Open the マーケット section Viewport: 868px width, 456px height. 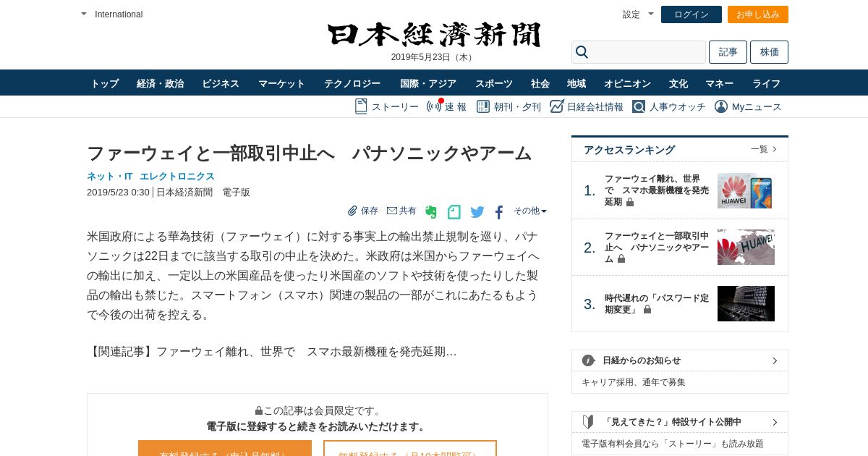click(281, 83)
